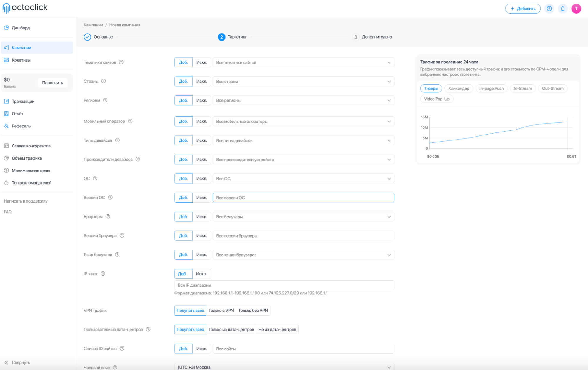The height and width of the screenshot is (370, 588).
Task: Click the Топ рекламодателей flame icon
Action: [x=6, y=183]
